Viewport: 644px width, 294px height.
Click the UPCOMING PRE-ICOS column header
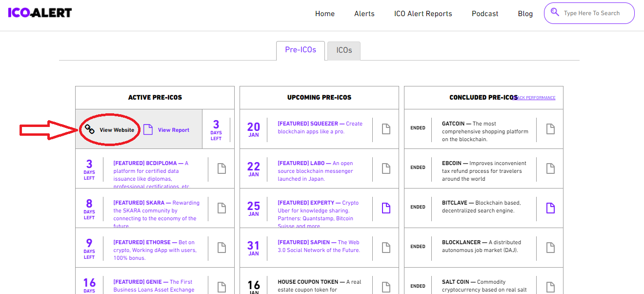319,97
